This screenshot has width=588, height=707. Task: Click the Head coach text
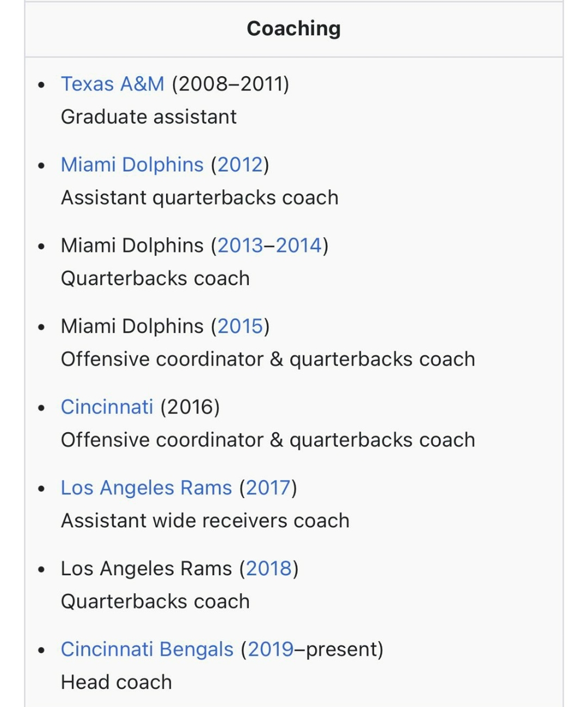coord(116,683)
